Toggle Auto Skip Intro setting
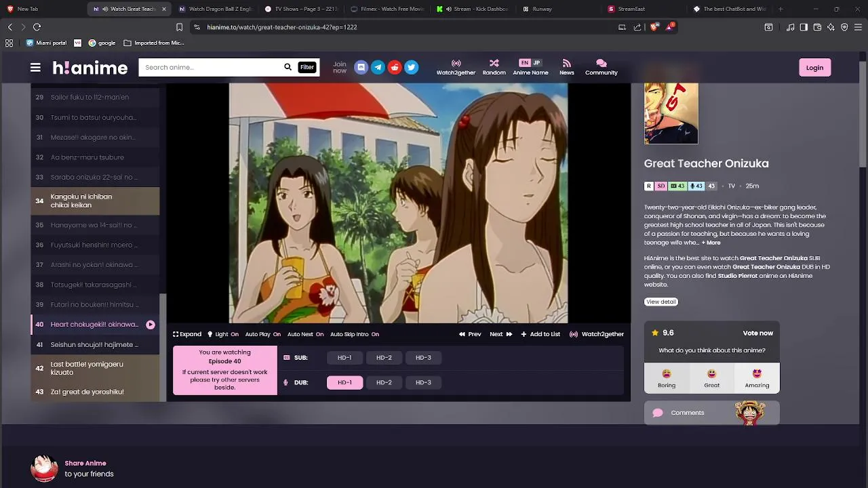Viewport: 868px width, 488px height. point(355,334)
